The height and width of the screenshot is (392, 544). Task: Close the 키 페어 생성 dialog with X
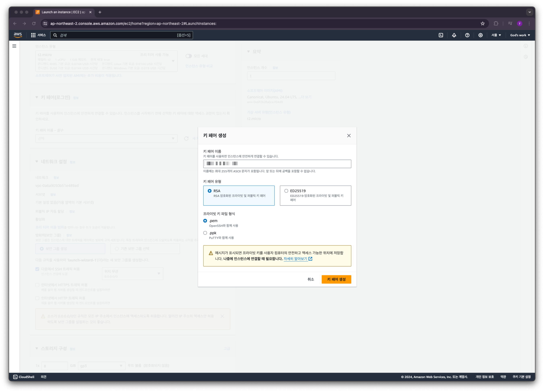pos(349,136)
